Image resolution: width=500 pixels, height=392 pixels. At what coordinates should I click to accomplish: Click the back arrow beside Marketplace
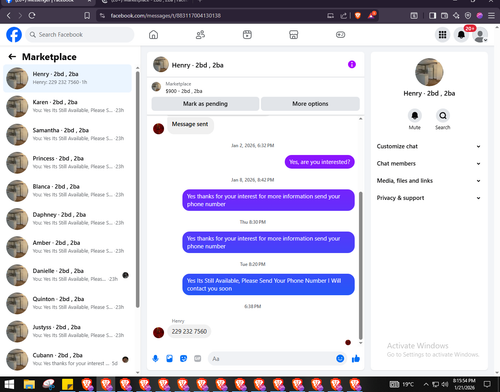(12, 57)
